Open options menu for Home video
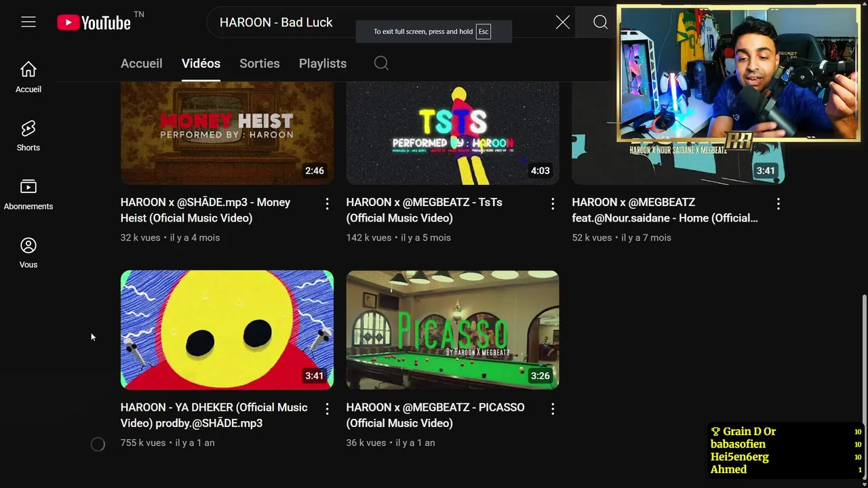This screenshot has height=488, width=868. point(778,203)
